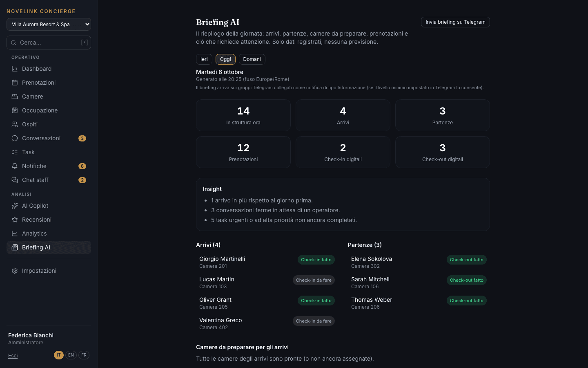Open the Villa Aurora Resort & Spa dropdown
The image size is (588, 368).
[49, 25]
